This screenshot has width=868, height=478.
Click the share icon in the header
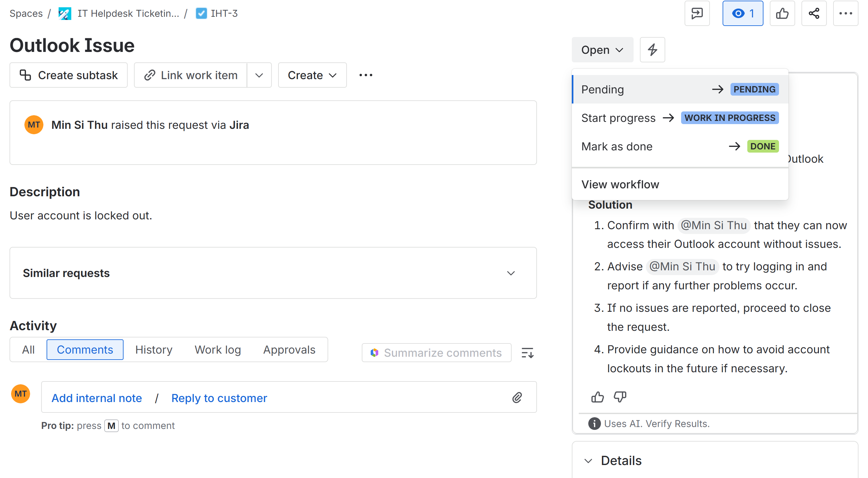click(814, 14)
